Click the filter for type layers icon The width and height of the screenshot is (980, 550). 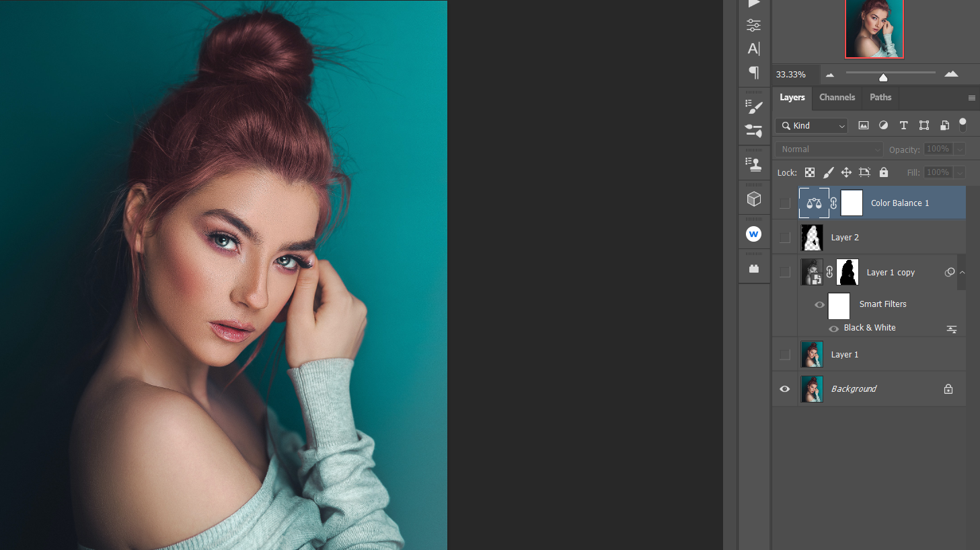903,125
